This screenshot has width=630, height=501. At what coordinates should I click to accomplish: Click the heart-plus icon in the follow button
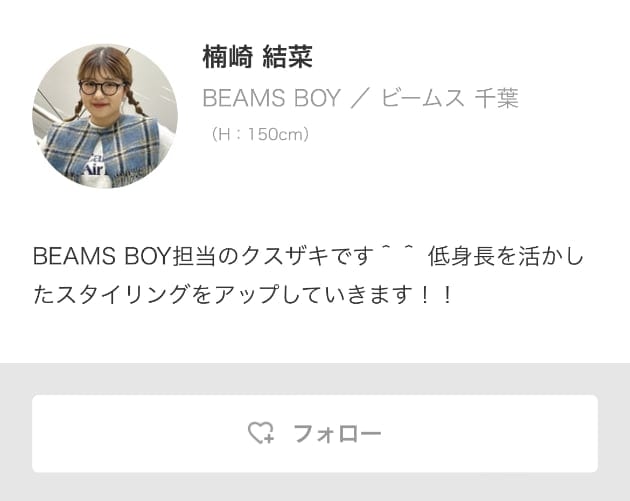(261, 433)
